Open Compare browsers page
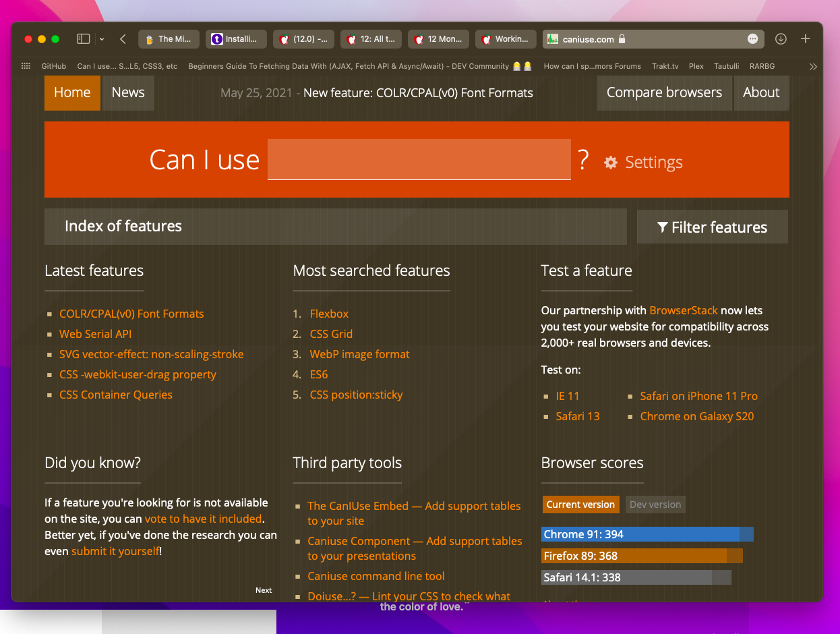840x634 pixels. (664, 92)
